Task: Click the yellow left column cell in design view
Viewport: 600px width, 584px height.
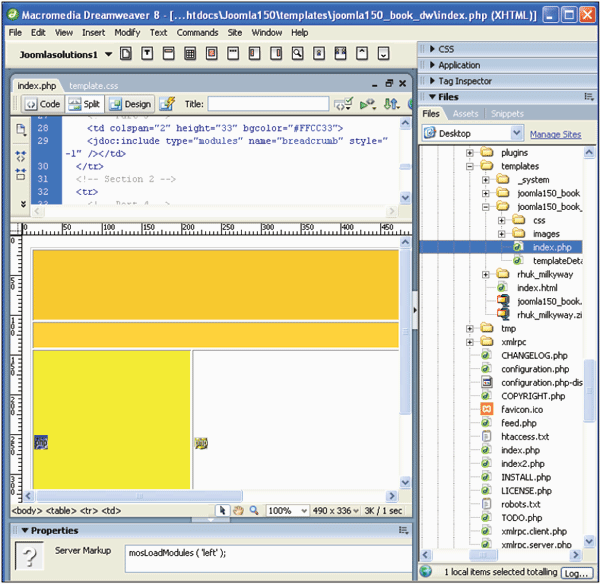Action: pos(112,419)
